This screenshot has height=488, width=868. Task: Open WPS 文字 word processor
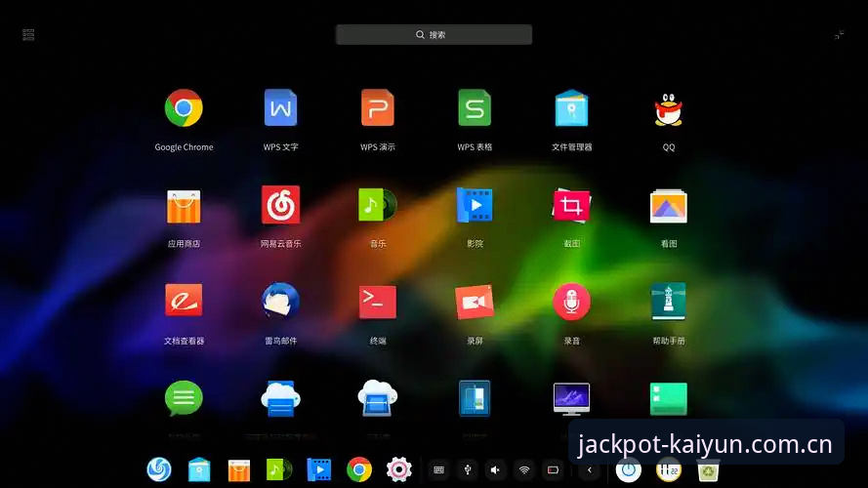click(280, 108)
